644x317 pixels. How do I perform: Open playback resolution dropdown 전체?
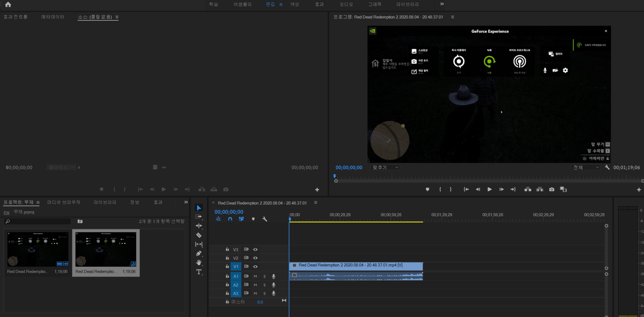point(585,167)
